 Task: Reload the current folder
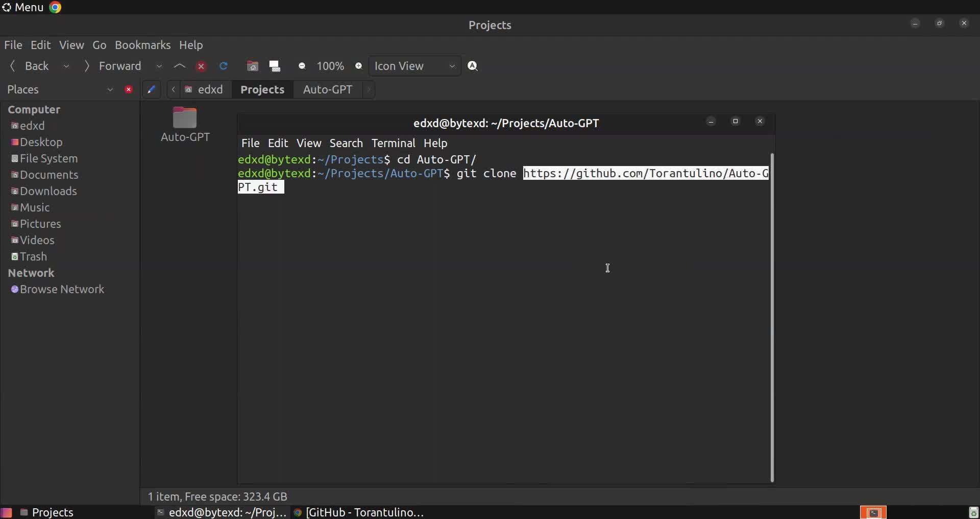pyautogui.click(x=223, y=66)
